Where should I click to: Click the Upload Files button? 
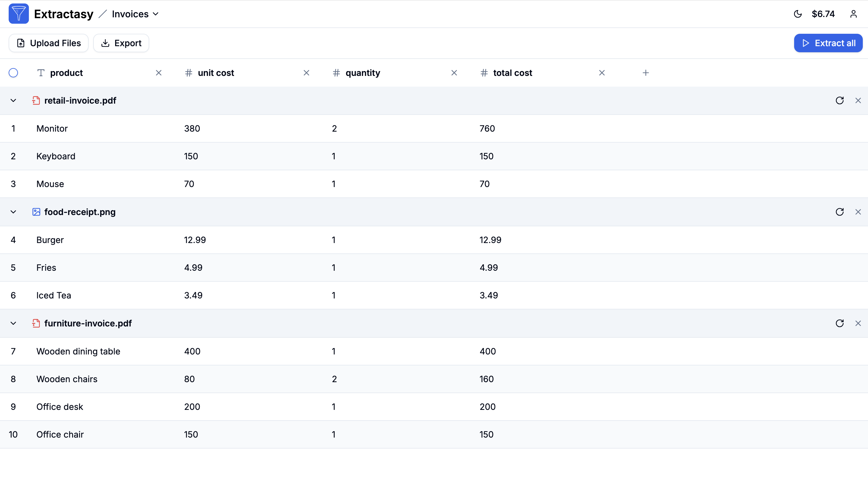pos(49,43)
